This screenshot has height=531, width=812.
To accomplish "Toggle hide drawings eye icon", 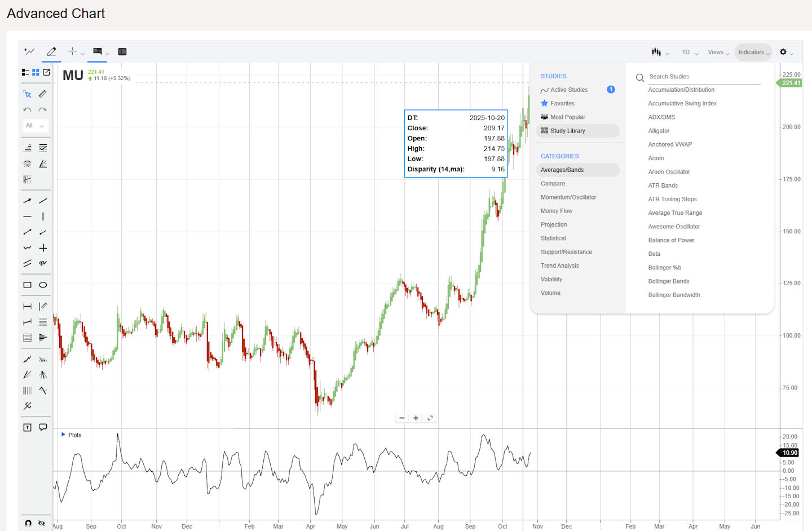I will click(x=42, y=523).
